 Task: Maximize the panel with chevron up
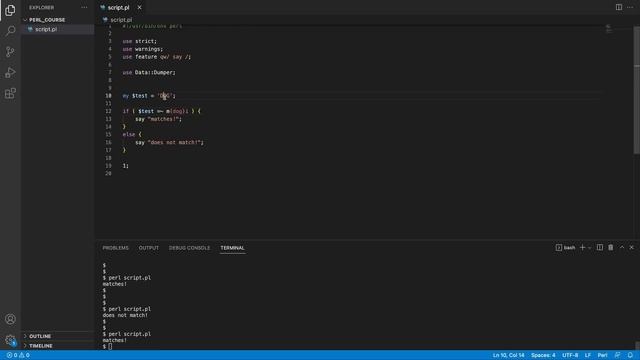click(x=622, y=247)
